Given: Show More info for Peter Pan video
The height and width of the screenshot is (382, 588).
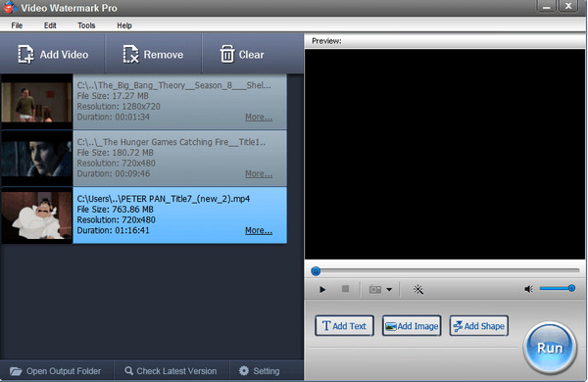Looking at the screenshot, I should tap(259, 230).
